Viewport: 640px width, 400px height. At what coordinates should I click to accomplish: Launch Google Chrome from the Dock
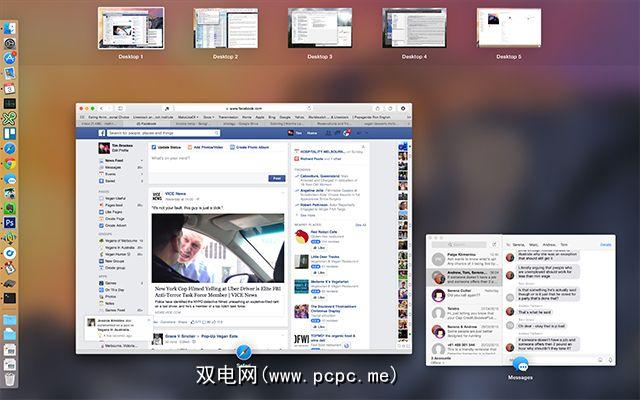(x=9, y=164)
